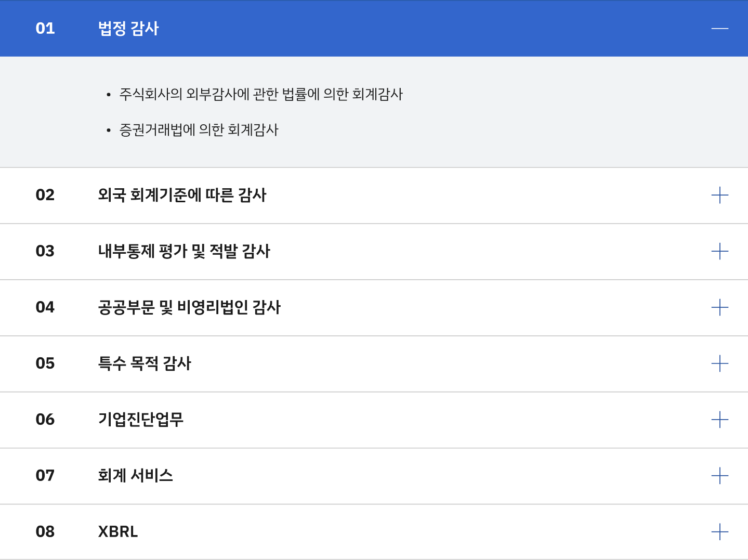
Task: Click the 증권거래법에 의한 회계감사 list item
Action: (x=199, y=129)
